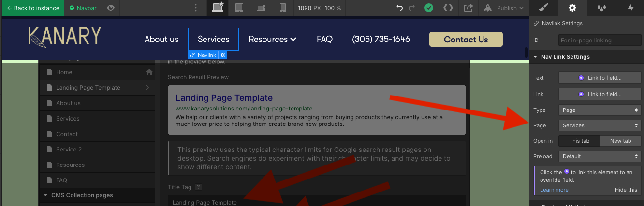This screenshot has width=644, height=206.
Task: Click the Services nav link
Action: pos(213,39)
